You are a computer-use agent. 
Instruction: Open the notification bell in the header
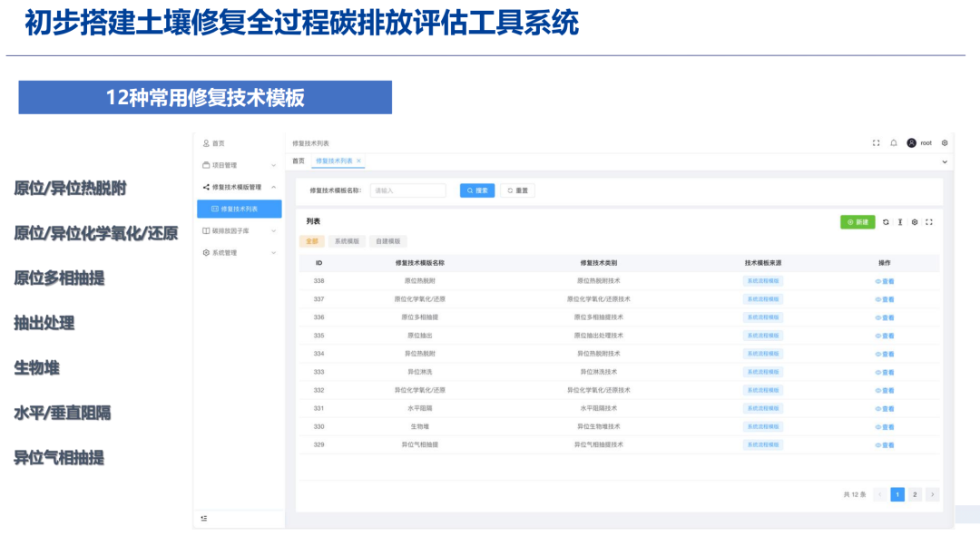tap(892, 143)
